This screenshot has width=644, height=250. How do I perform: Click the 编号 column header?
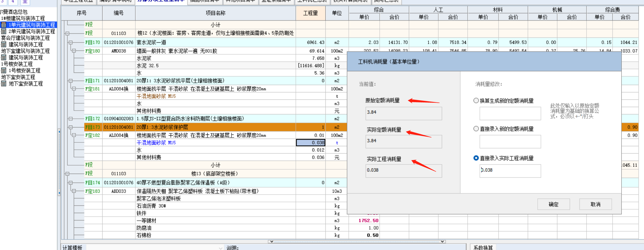click(119, 13)
